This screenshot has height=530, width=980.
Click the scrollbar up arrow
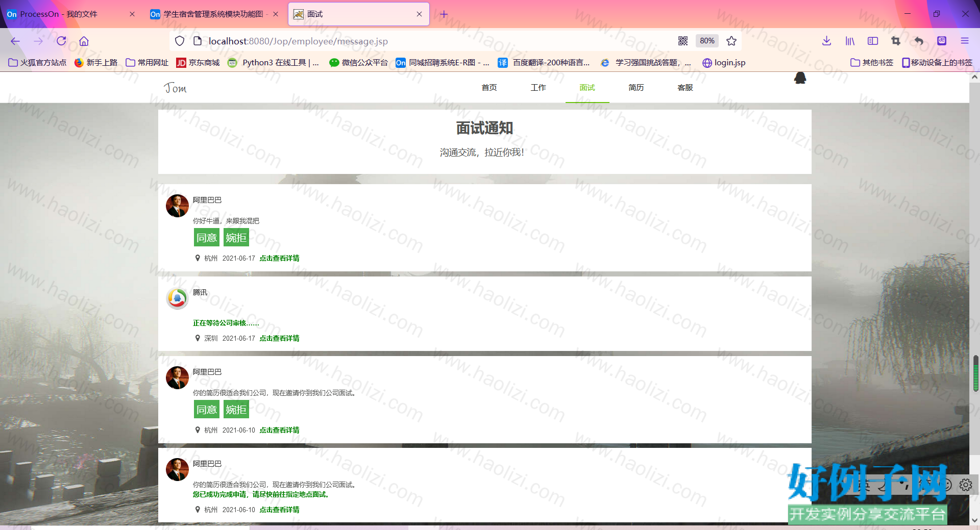pyautogui.click(x=974, y=78)
